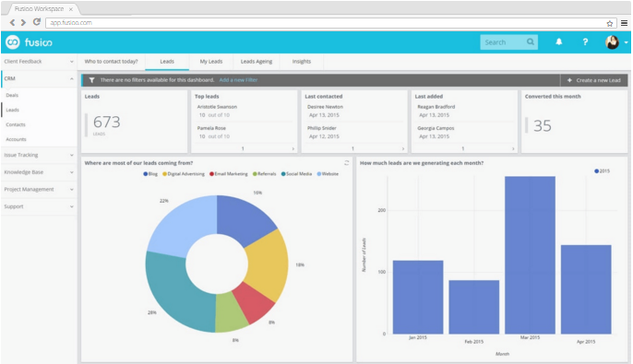Open Leads in CRM sidebar
This screenshot has height=364, width=633.
pos(13,110)
